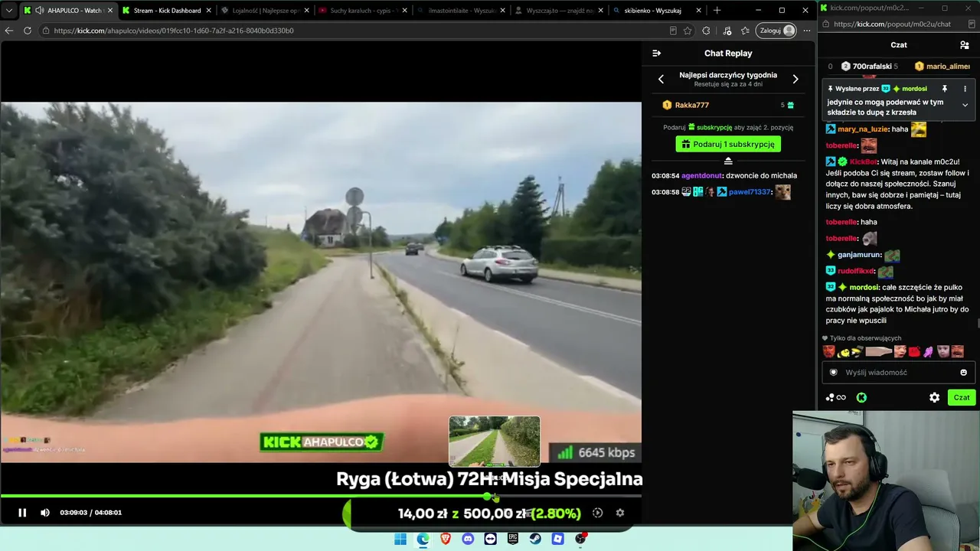The height and width of the screenshot is (551, 980).
Task: Open chat users icon in Czat popout
Action: click(x=965, y=45)
